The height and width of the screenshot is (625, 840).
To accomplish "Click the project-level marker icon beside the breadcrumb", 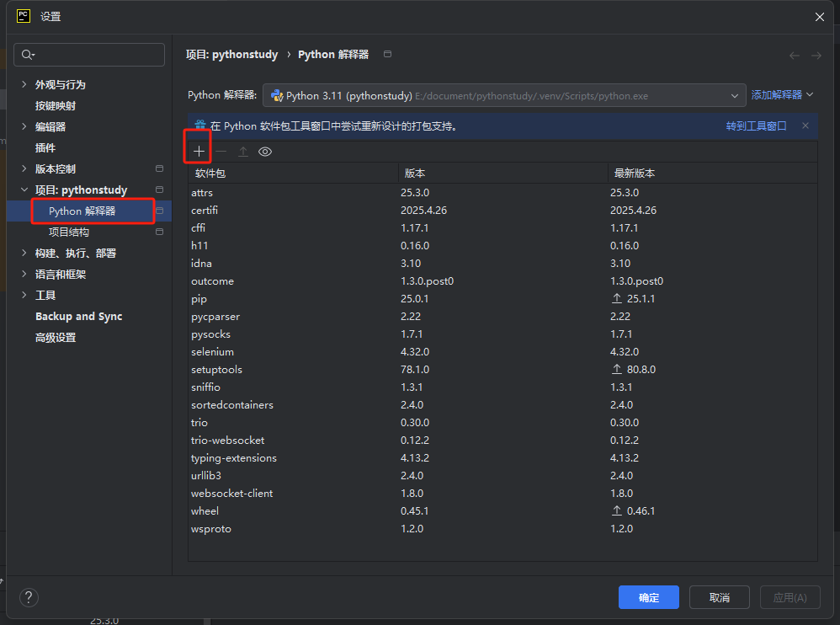I will pos(388,54).
